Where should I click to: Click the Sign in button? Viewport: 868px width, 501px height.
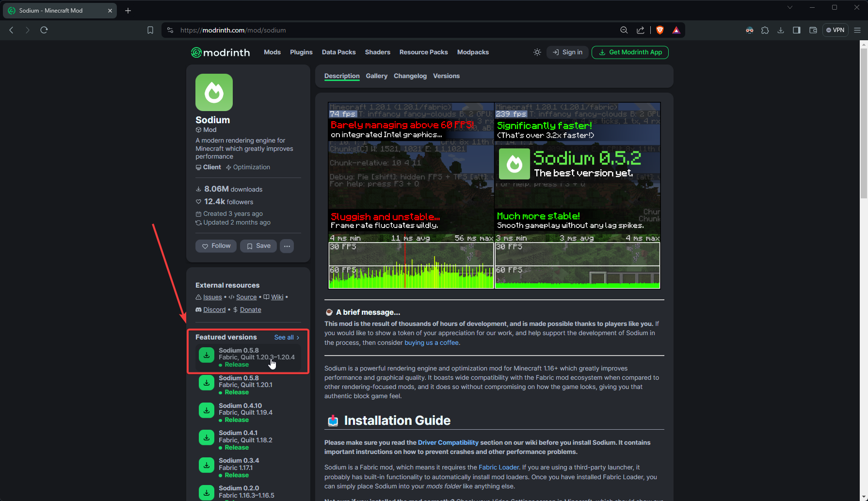click(x=567, y=52)
